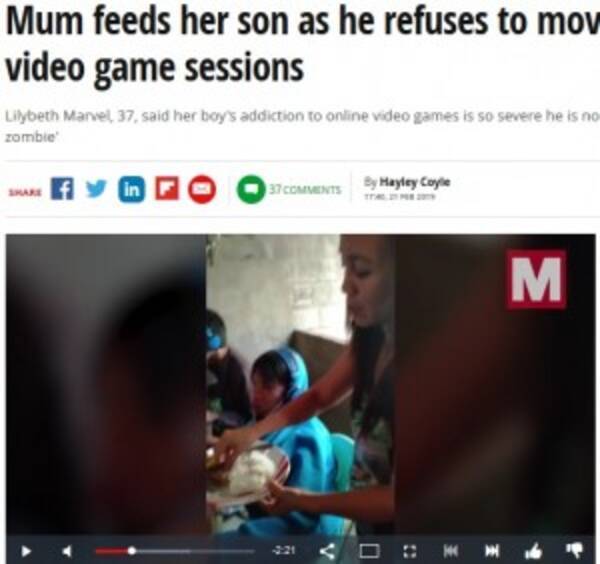Mute the video volume
This screenshot has width=600, height=564.
(67, 551)
